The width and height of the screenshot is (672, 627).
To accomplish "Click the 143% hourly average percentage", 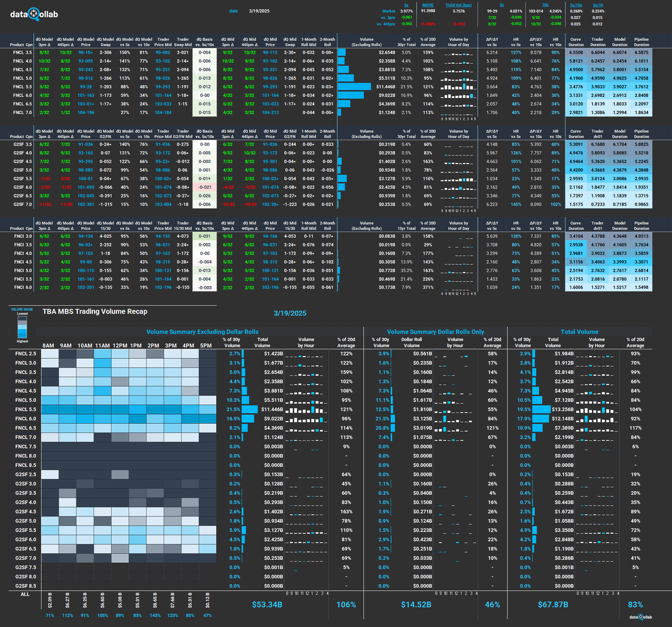I will tap(154, 616).
